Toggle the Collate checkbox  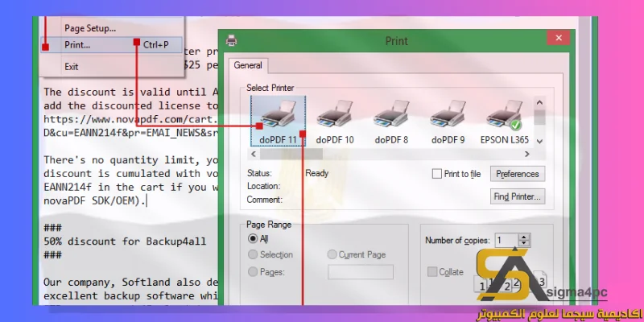tap(432, 272)
